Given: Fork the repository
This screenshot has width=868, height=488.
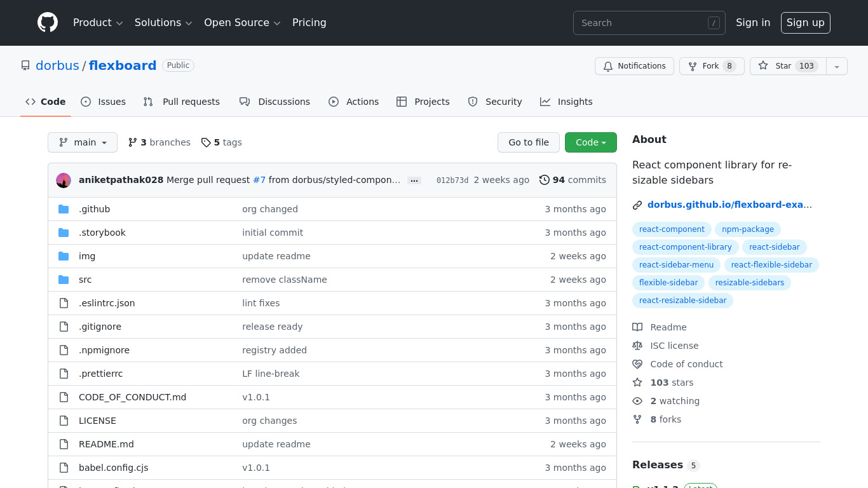Looking at the screenshot, I should (712, 66).
